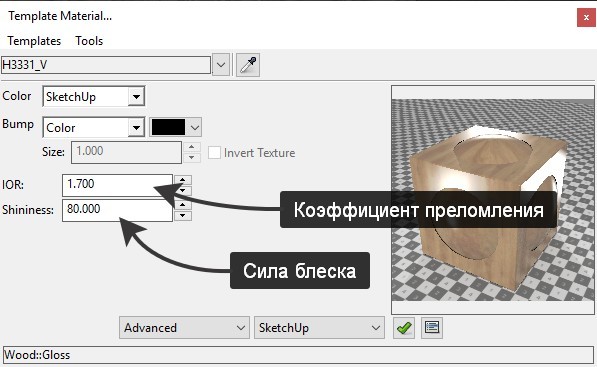Image resolution: width=597 pixels, height=367 pixels.
Task: Click the black bump color swatch
Action: click(x=168, y=127)
